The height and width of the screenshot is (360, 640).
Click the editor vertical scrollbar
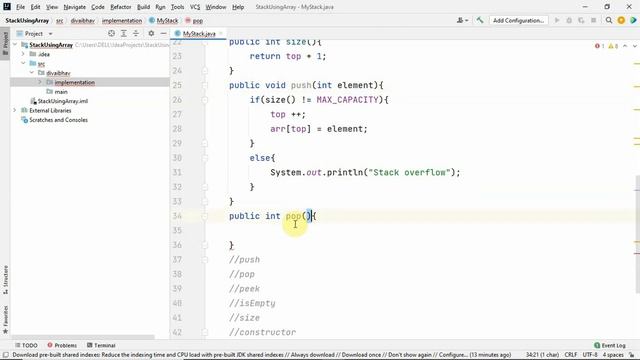click(637, 234)
